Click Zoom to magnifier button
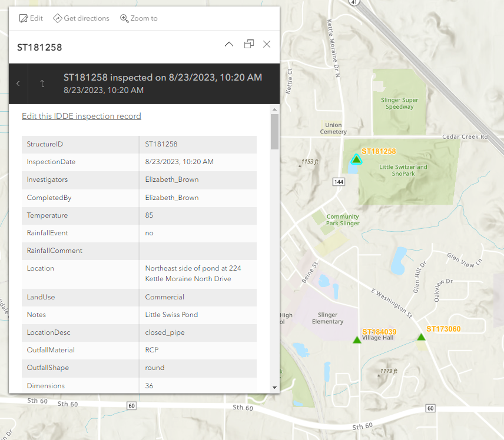Screen dimensions: 504x440 click(x=124, y=18)
